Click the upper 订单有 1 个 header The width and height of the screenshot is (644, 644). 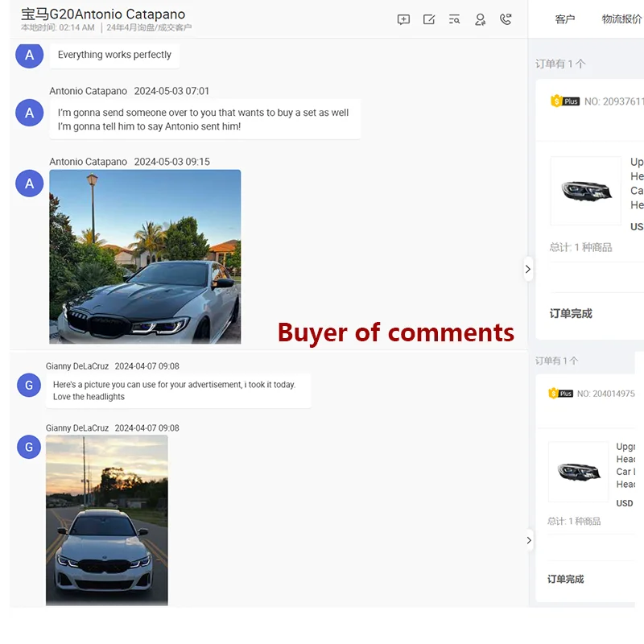[x=560, y=64]
